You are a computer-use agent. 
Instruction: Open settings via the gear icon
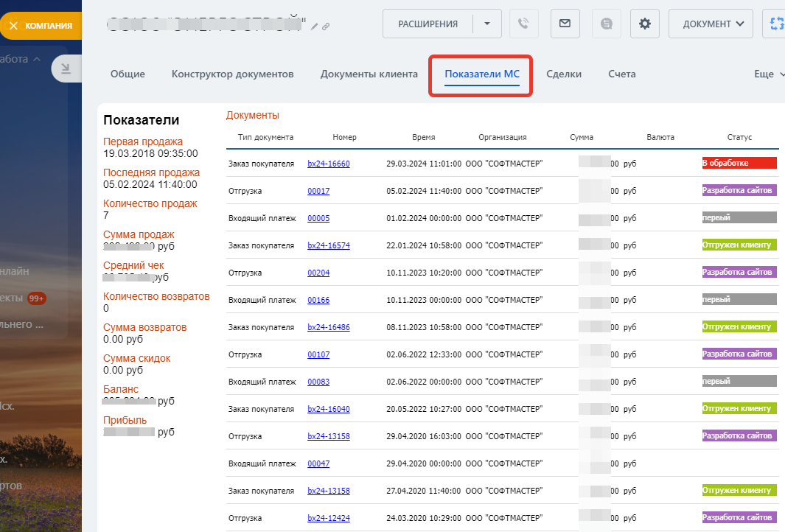point(645,24)
